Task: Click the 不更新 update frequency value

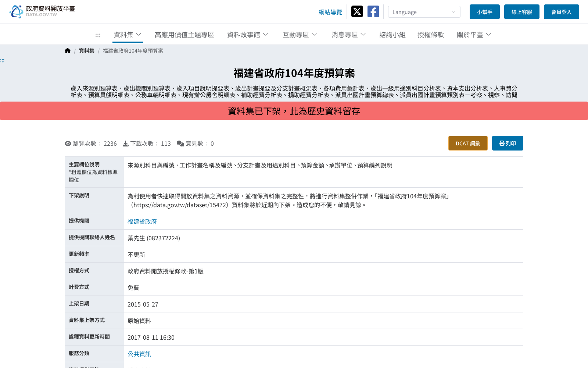Action: click(x=136, y=255)
